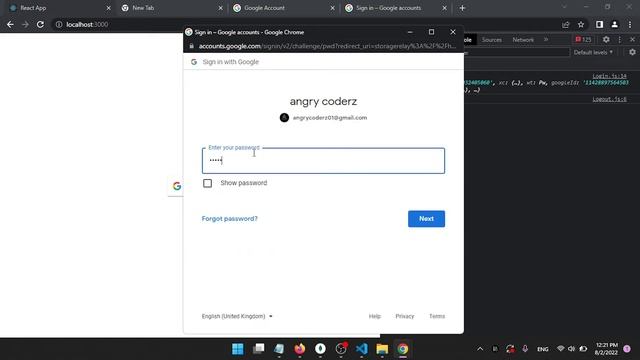
Task: Open Task View on the taskbar
Action: pos(258,349)
